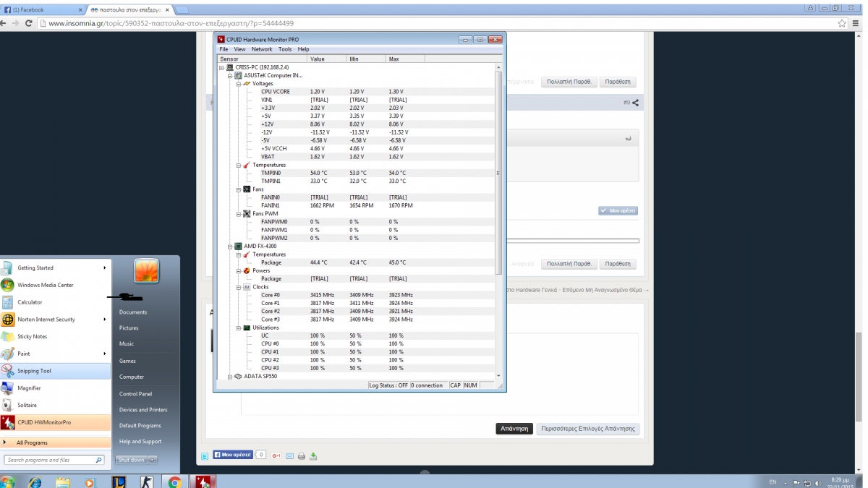Viewport: 868px width, 488px height.
Task: Click the Fans PWM icon
Action: [x=247, y=213]
